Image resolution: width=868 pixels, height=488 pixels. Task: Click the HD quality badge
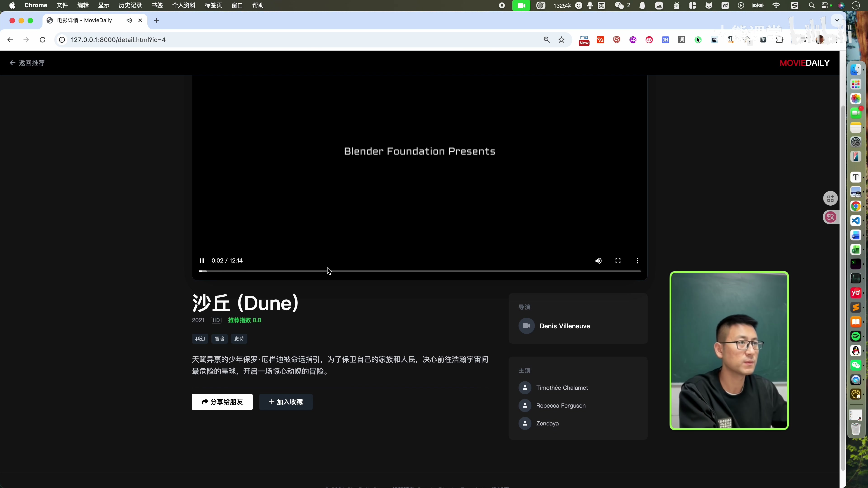[216, 320]
